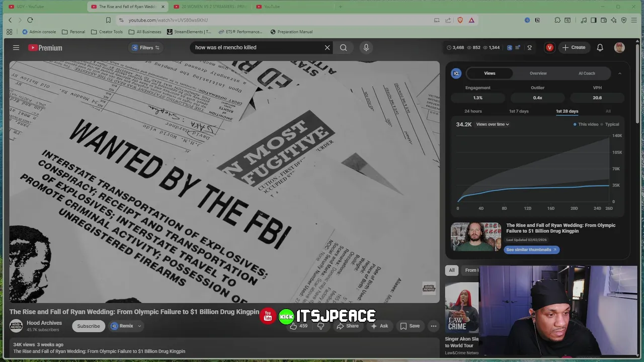Dislike the video thumbs down
Image resolution: width=644 pixels, height=362 pixels.
pyautogui.click(x=320, y=326)
